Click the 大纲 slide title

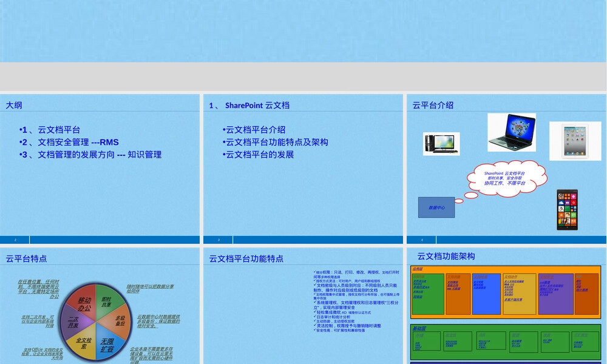(14, 105)
